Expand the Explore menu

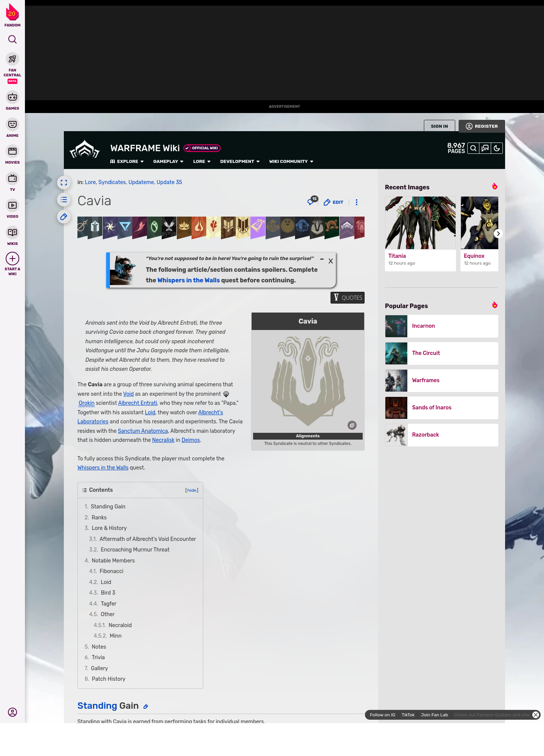[127, 161]
